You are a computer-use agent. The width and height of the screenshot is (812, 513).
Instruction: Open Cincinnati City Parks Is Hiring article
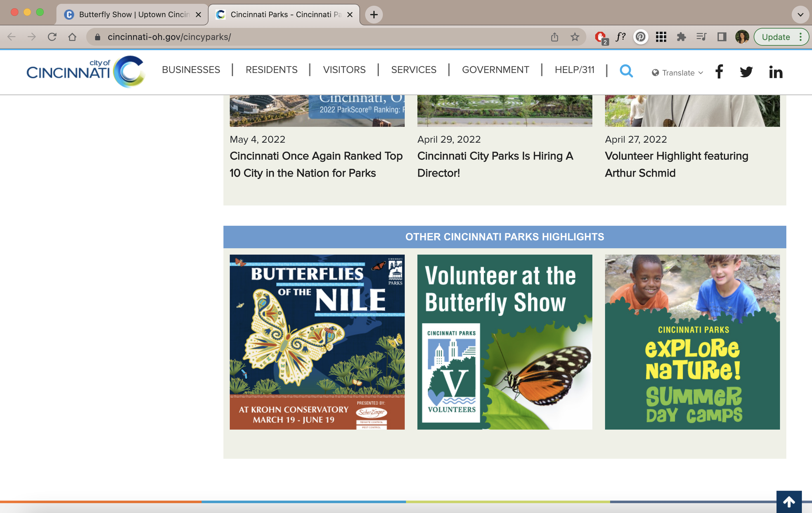495,165
